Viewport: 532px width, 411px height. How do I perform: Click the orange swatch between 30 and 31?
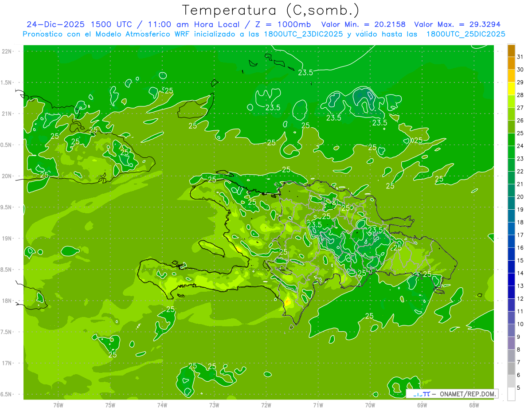click(x=511, y=63)
